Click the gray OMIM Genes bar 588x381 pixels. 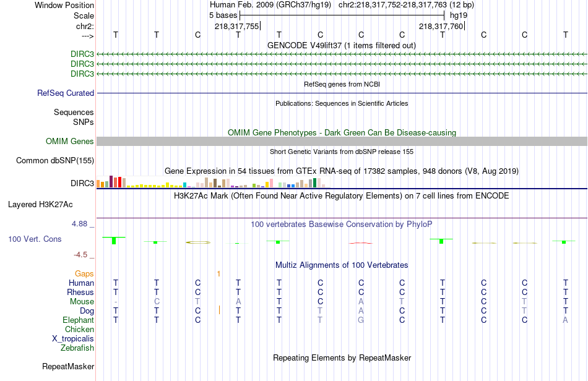click(x=342, y=141)
